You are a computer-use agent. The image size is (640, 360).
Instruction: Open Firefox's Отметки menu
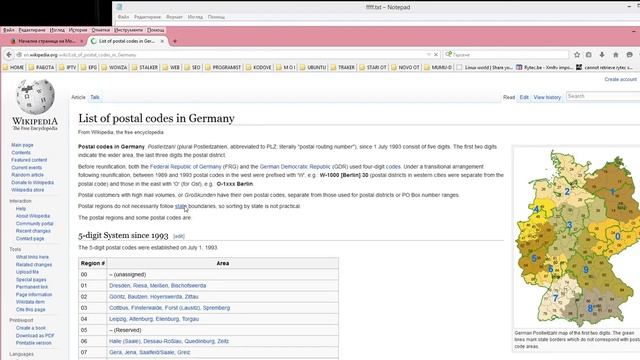100,30
